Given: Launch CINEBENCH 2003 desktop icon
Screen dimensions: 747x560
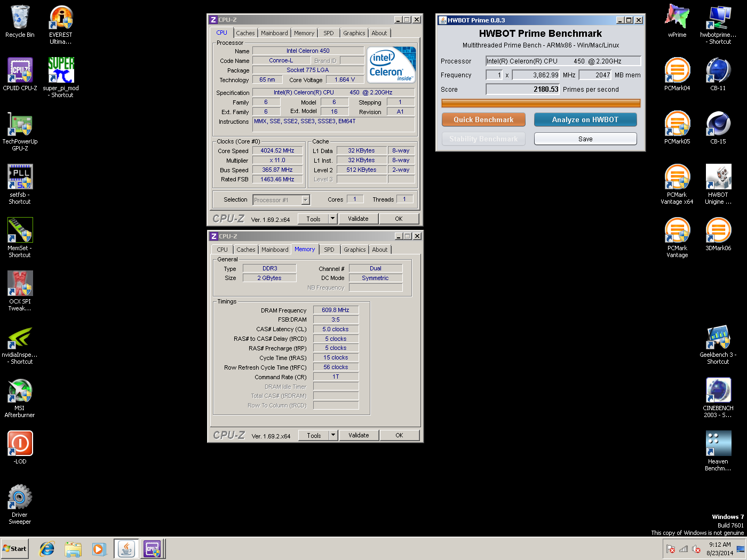Looking at the screenshot, I should (718, 398).
